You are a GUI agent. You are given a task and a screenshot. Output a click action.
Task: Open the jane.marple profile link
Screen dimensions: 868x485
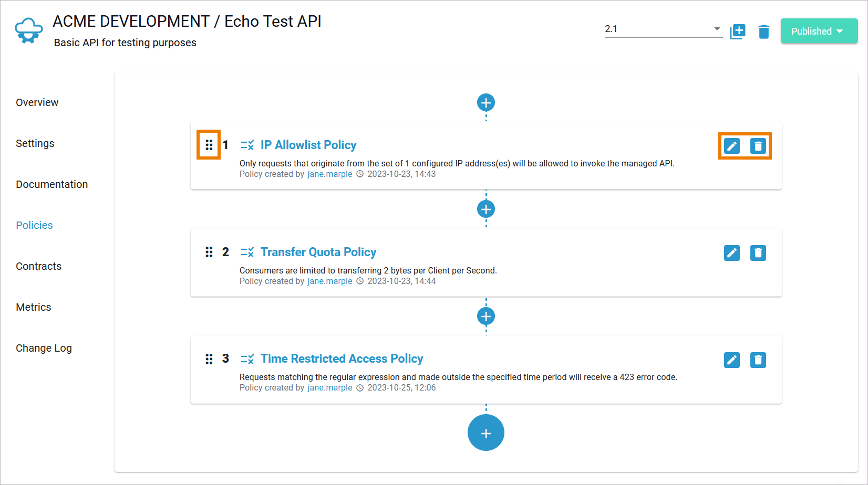pos(329,174)
